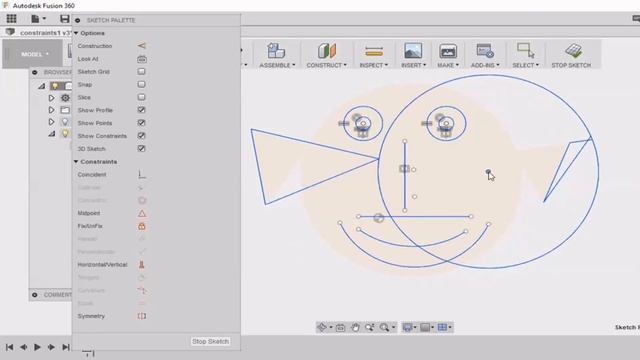Collapse the root browser node
The height and width of the screenshot is (360, 640).
pos(42,86)
